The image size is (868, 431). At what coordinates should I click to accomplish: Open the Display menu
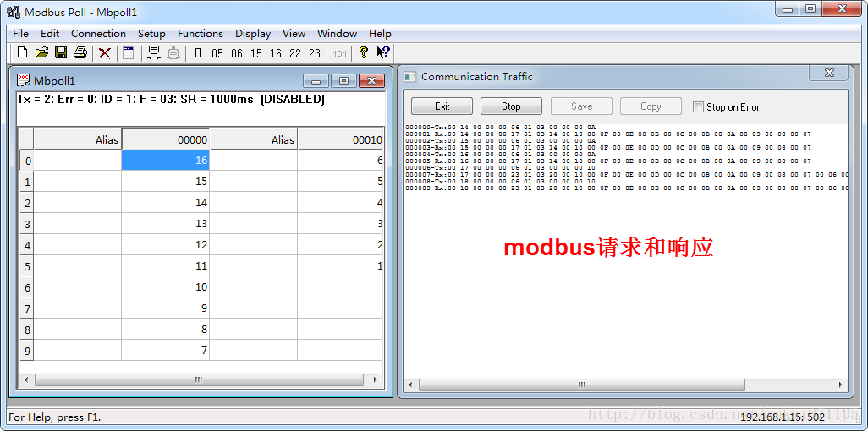tap(253, 33)
